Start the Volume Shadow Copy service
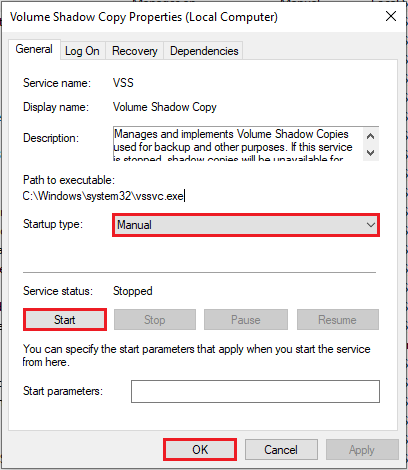The width and height of the screenshot is (408, 470). tap(65, 320)
